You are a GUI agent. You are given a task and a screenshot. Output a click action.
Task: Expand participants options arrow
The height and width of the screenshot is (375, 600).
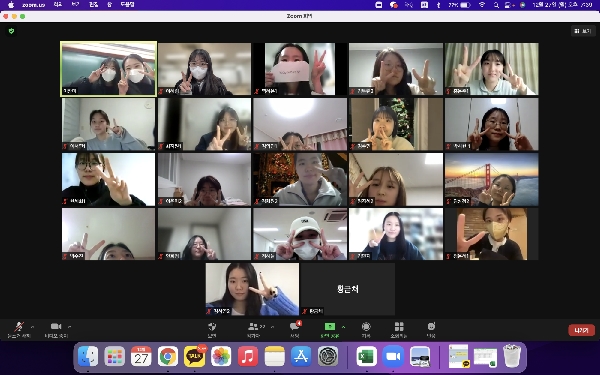click(x=272, y=327)
